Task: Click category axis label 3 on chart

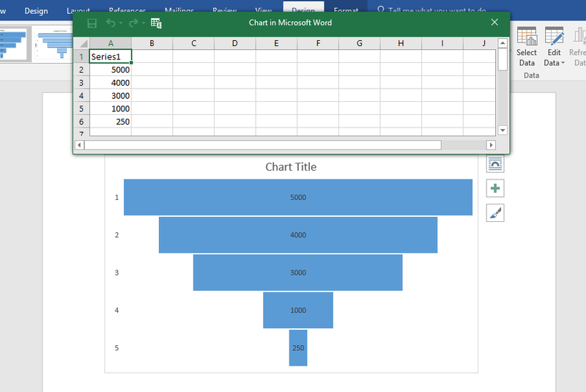Action: click(116, 273)
